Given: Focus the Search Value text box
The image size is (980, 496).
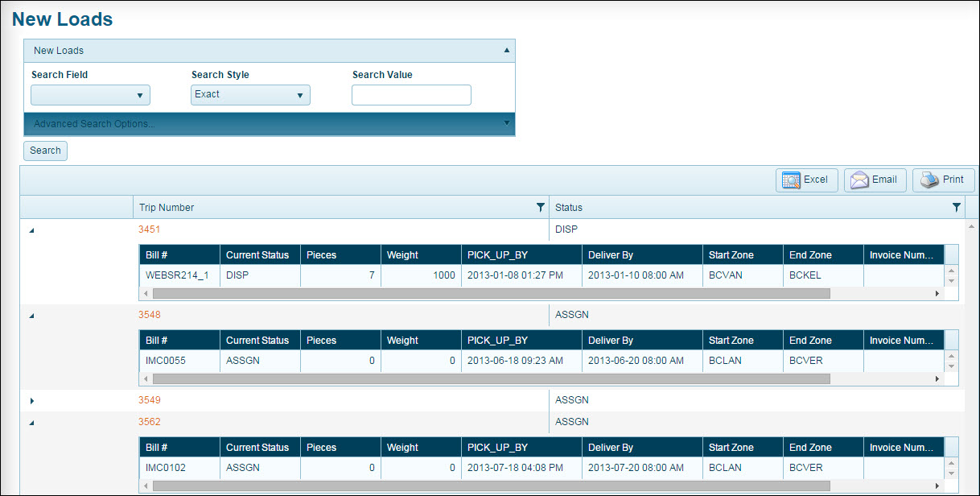Looking at the screenshot, I should point(411,95).
